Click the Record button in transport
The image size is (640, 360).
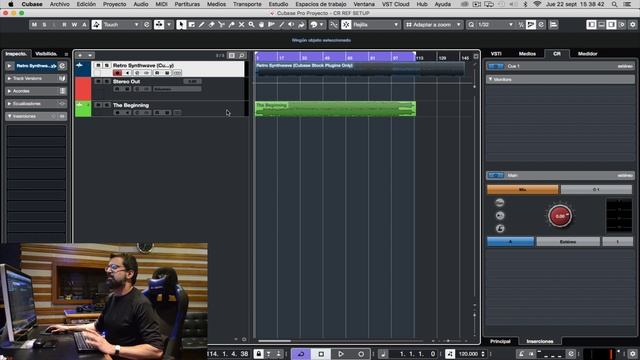(361, 354)
